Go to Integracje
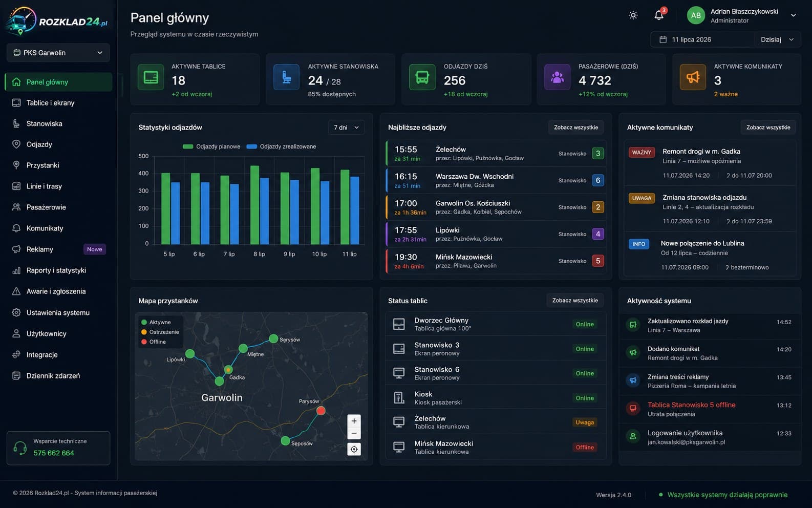This screenshot has width=812, height=508. tap(58, 355)
